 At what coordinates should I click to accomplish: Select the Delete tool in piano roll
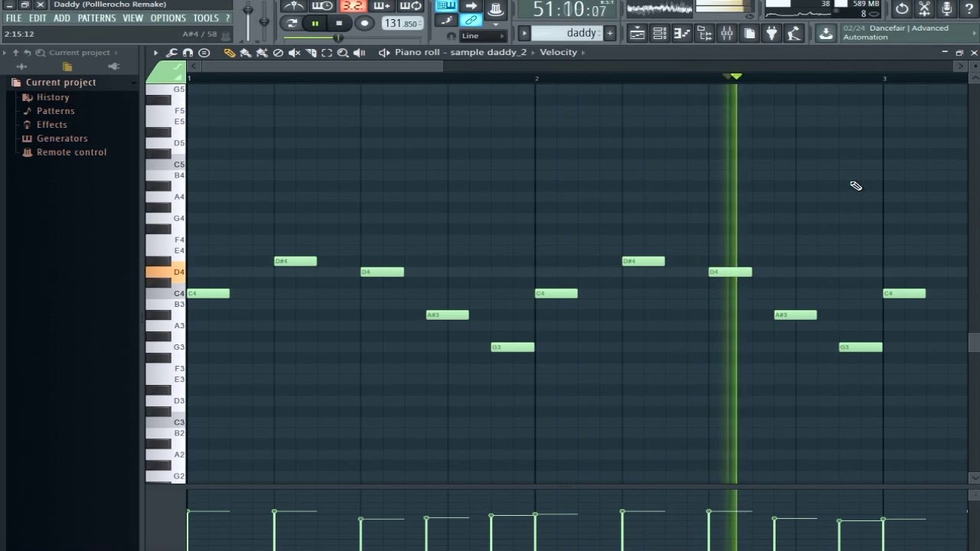(278, 53)
